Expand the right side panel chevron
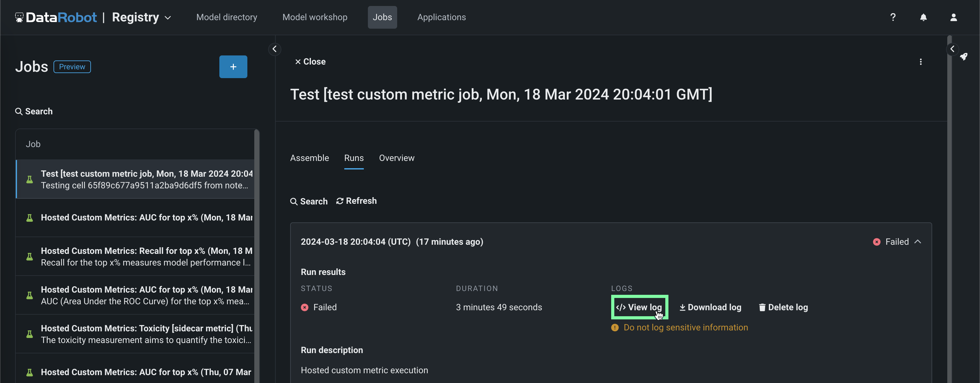Viewport: 980px width, 383px height. [952, 49]
